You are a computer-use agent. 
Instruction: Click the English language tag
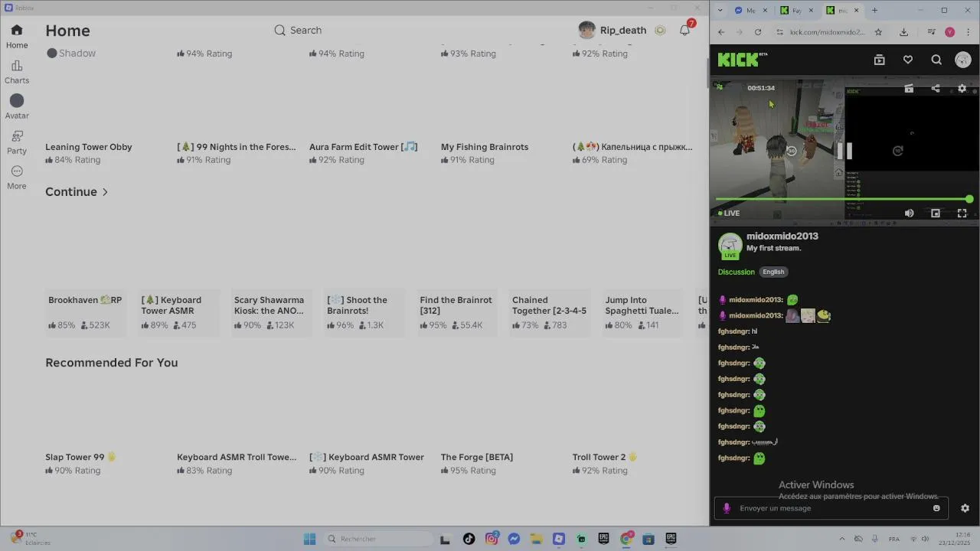point(773,272)
